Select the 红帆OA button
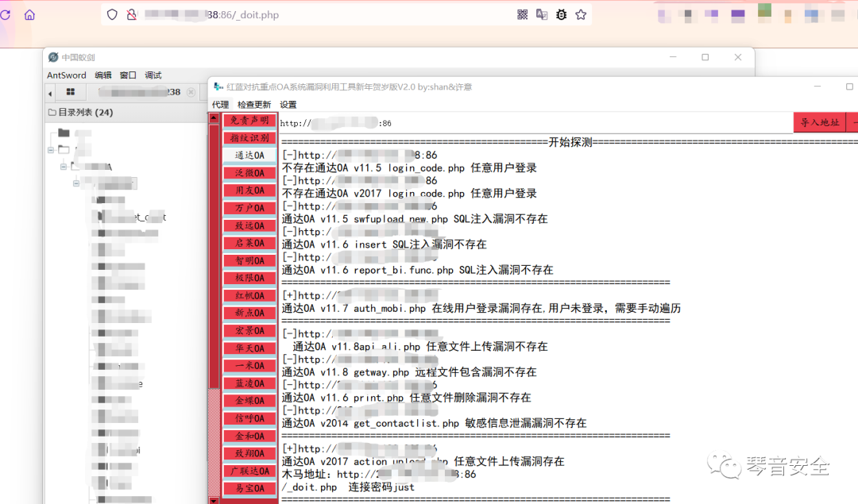Screen dimensions: 858x504 249,295
